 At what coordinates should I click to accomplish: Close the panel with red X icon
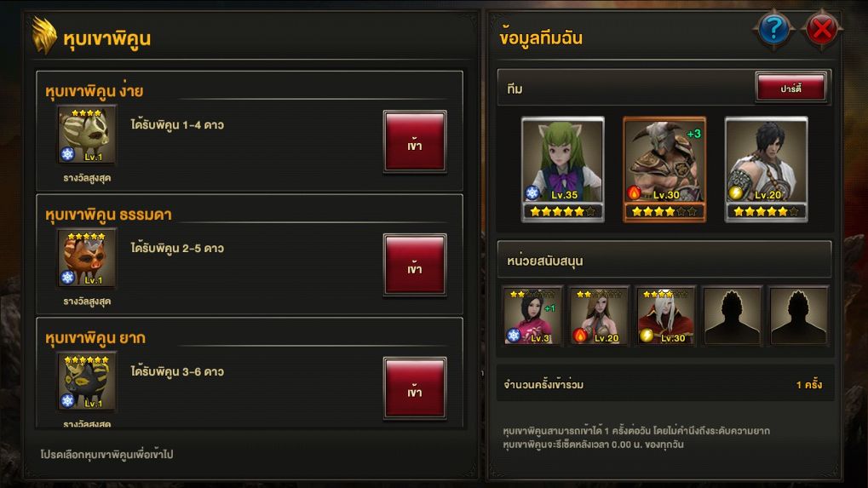(821, 29)
